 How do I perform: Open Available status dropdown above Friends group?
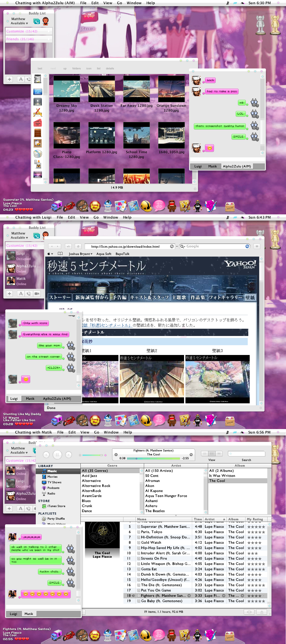coord(19,23)
